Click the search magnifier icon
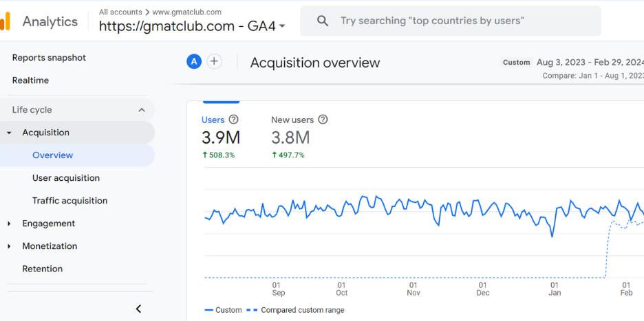 [323, 21]
